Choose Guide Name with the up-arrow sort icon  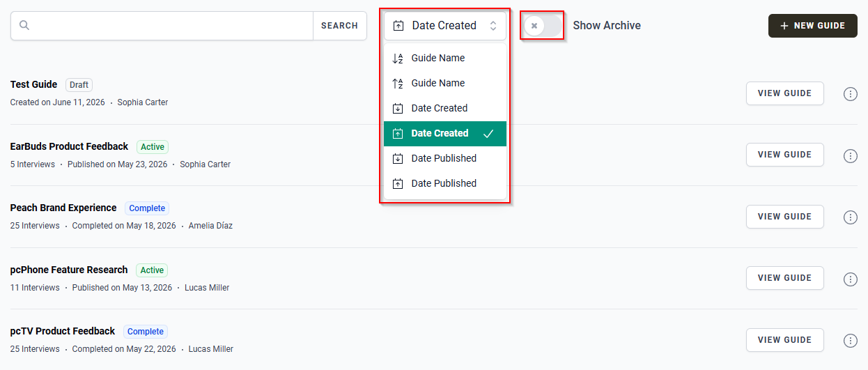444,83
